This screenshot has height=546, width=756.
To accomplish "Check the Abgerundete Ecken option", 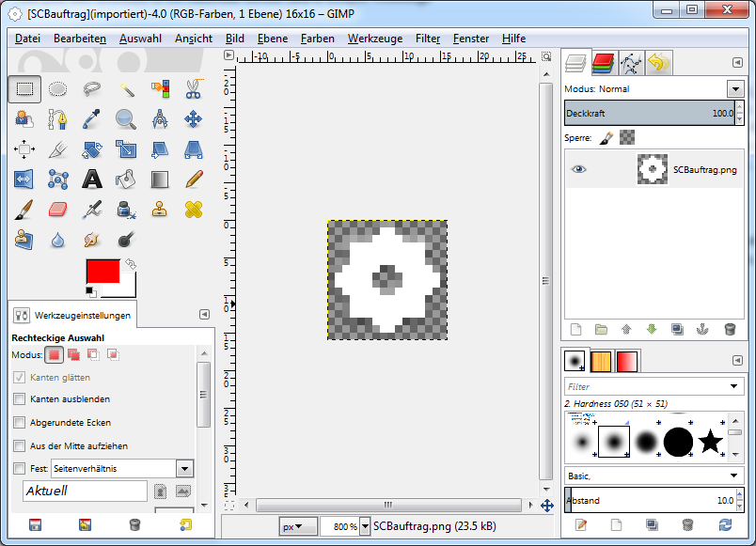I will [x=20, y=422].
